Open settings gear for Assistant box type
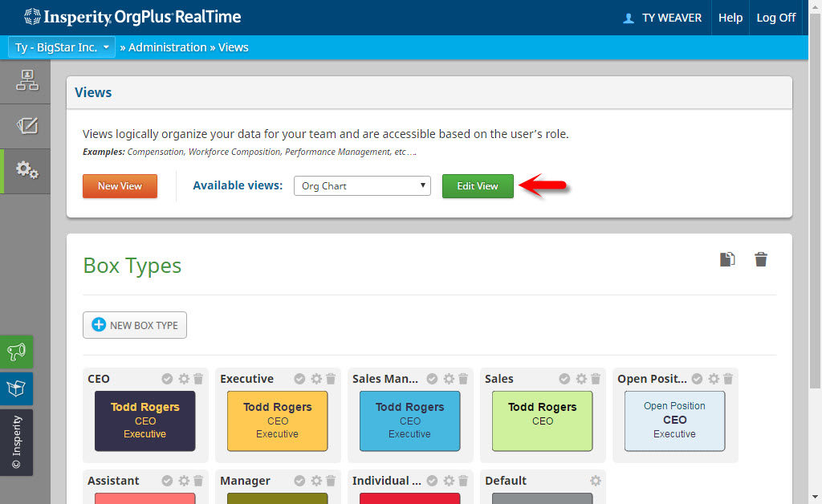This screenshot has width=822, height=504. 184,481
